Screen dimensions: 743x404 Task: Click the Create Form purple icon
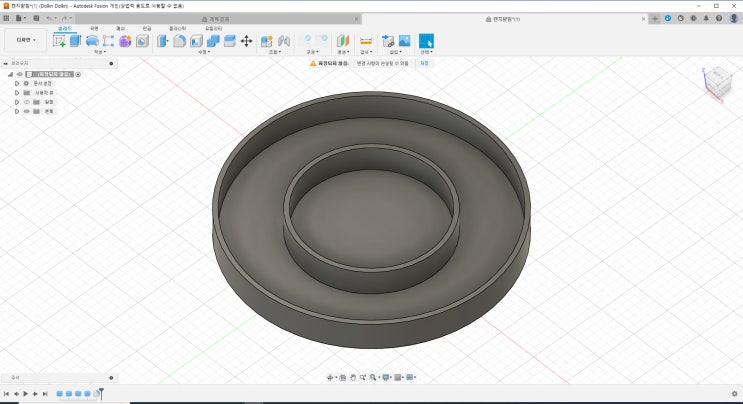pos(125,41)
